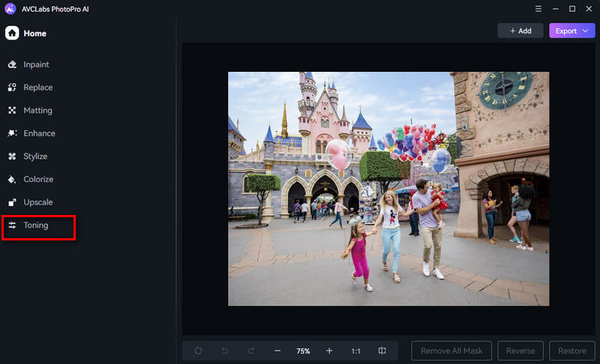Open the Replace tool

tap(38, 88)
